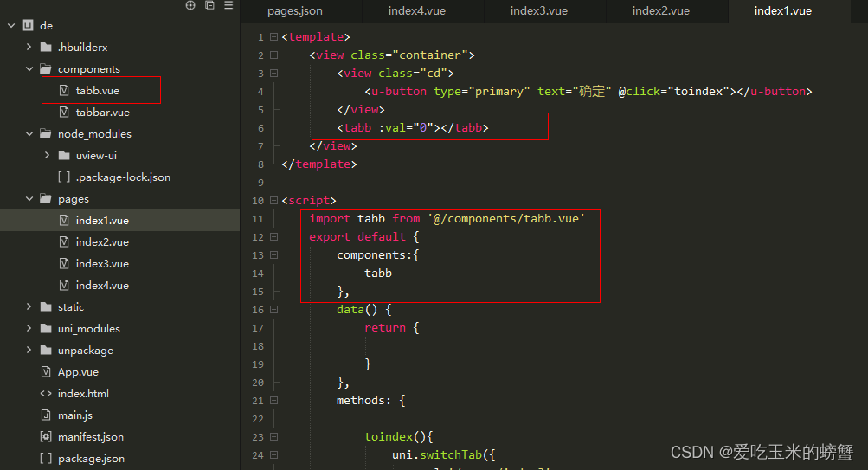Image resolution: width=868 pixels, height=470 pixels.
Task: Click the node_modules folder icon
Action: 46,133
